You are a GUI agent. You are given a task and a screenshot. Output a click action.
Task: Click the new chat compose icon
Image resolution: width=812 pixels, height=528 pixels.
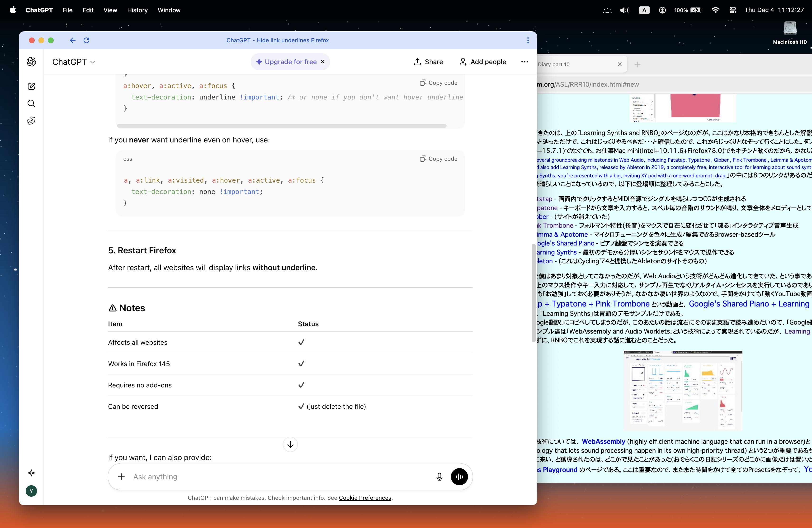coord(31,86)
